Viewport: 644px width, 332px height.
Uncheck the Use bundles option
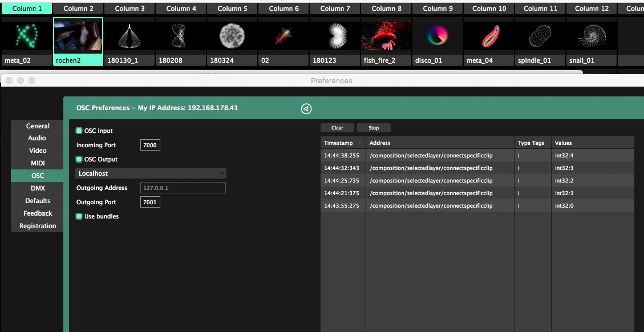pyautogui.click(x=79, y=217)
